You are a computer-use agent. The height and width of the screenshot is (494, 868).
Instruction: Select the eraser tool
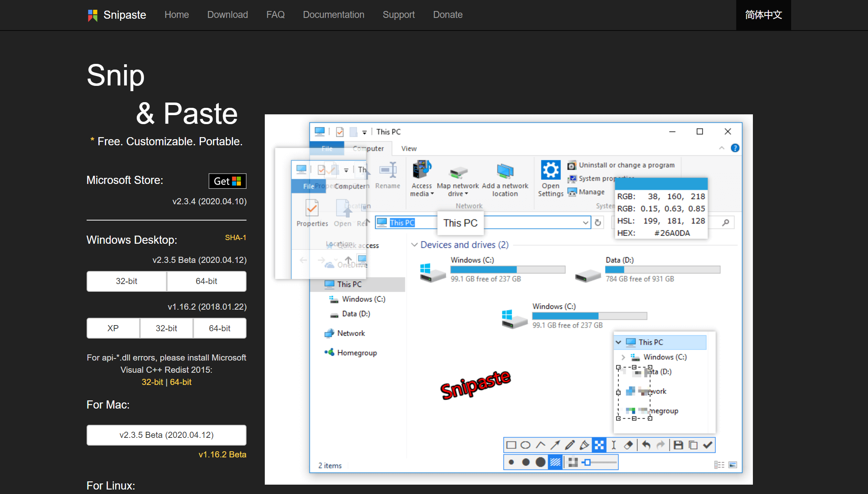(x=628, y=445)
